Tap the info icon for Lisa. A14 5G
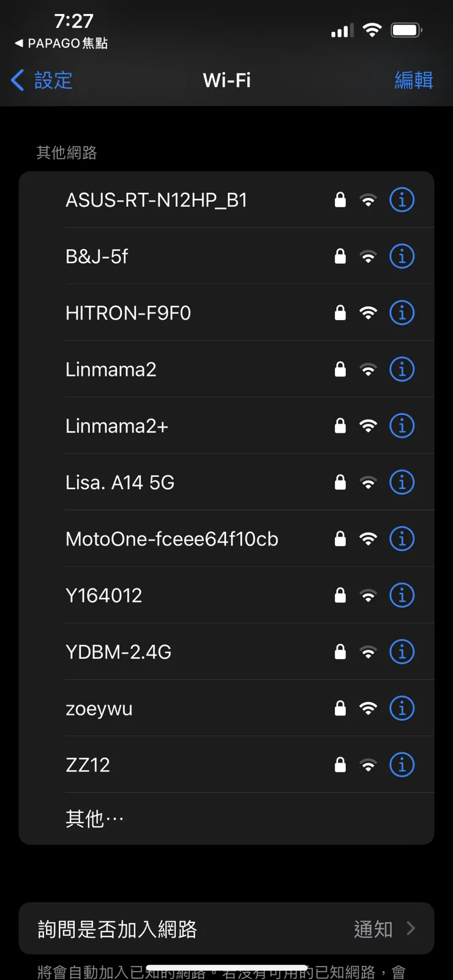The width and height of the screenshot is (453, 980). click(402, 482)
